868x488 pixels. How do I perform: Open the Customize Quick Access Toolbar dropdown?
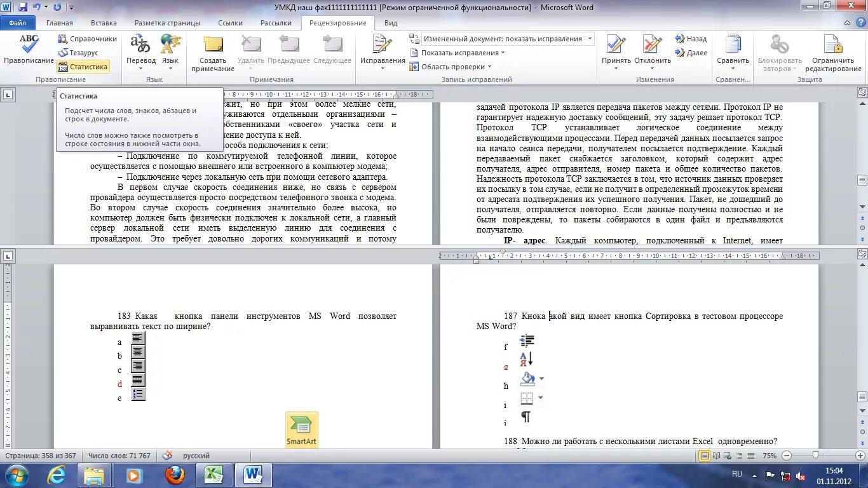click(x=71, y=8)
